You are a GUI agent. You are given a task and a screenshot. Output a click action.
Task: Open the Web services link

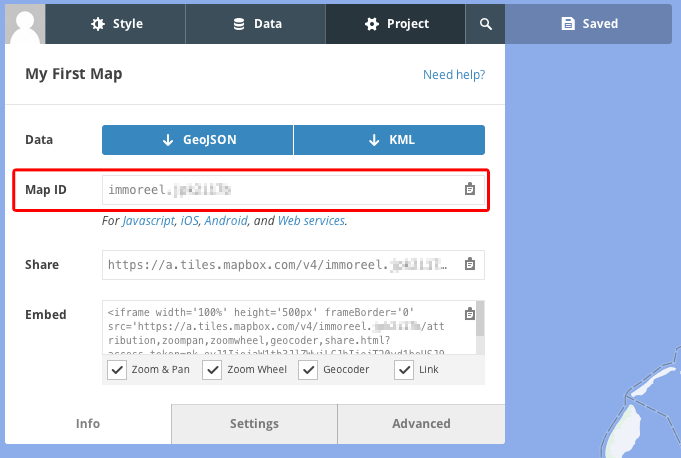click(x=311, y=221)
